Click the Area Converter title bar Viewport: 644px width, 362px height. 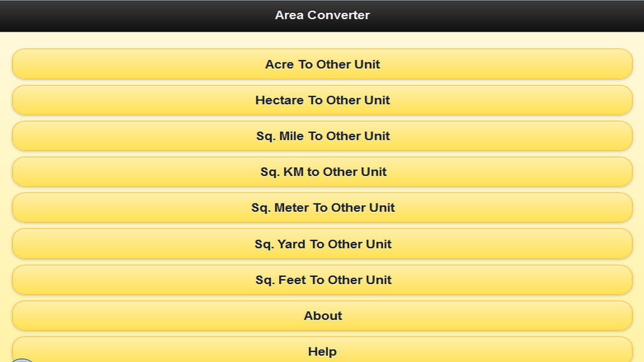pos(322,15)
